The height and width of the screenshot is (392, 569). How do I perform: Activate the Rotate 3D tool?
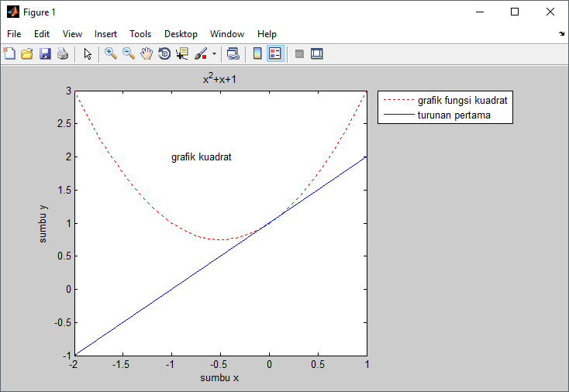(164, 53)
